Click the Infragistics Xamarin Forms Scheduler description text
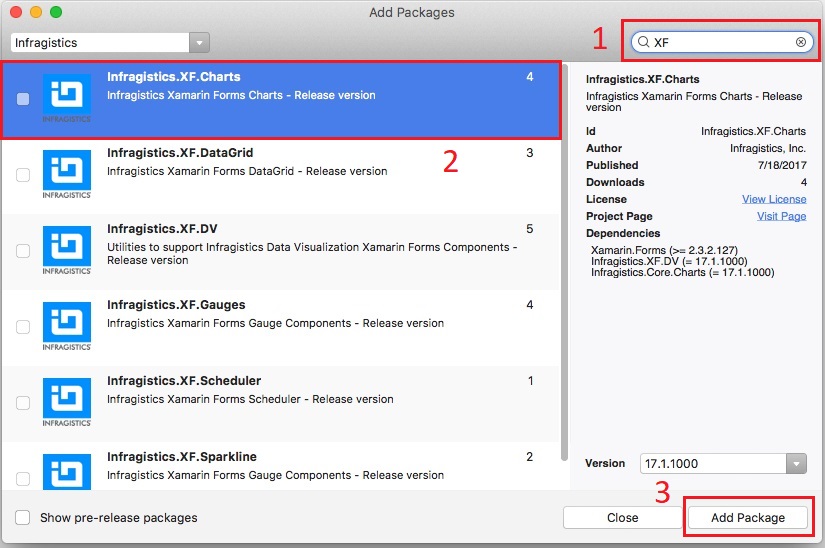Screen dimensions: 825x548 (250, 399)
